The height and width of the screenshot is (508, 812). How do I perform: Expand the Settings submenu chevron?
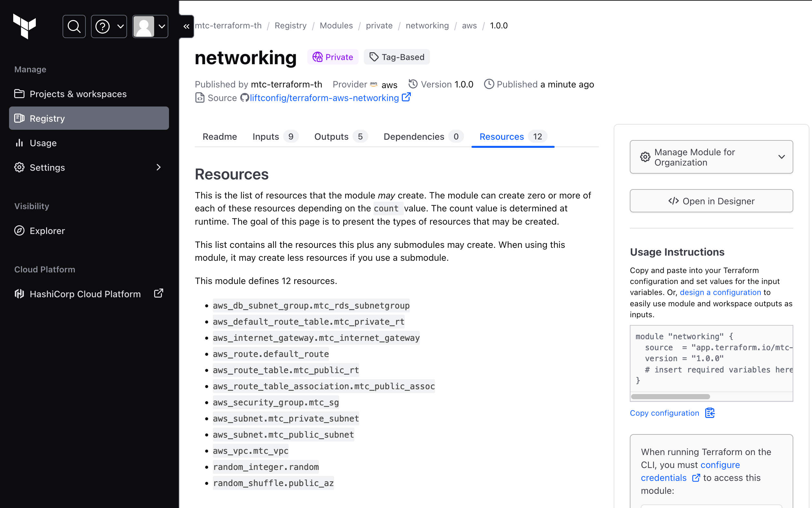159,167
